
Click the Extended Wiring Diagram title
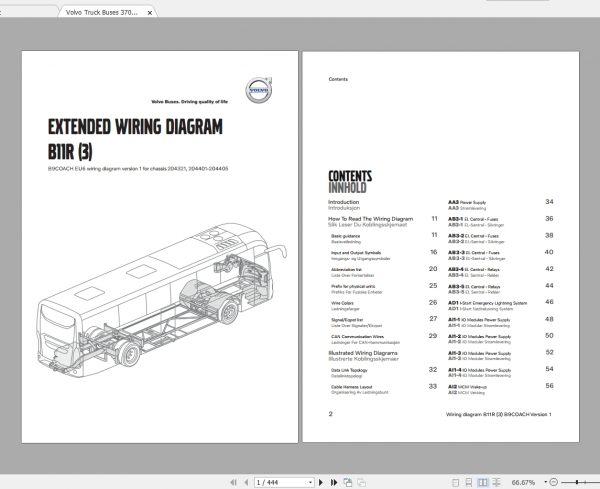click(135, 127)
